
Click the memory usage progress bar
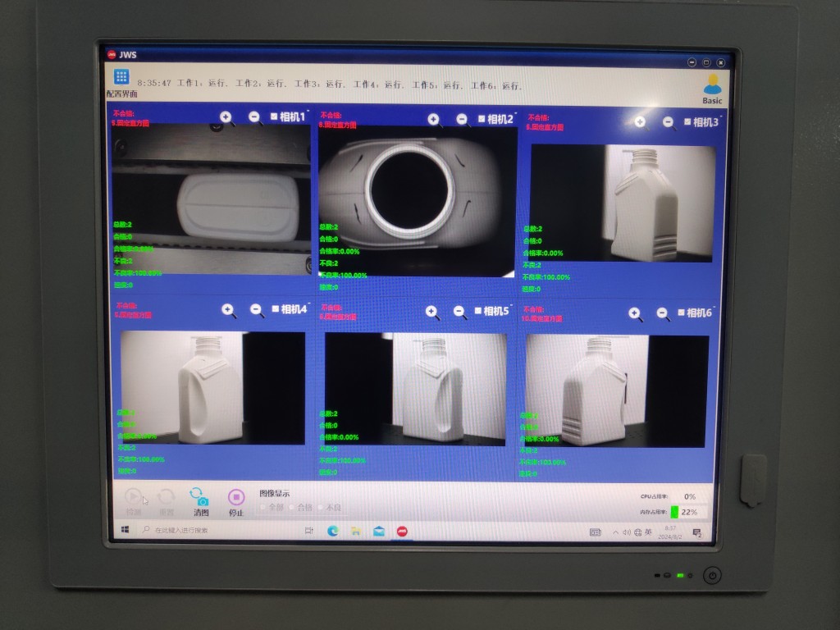(674, 512)
